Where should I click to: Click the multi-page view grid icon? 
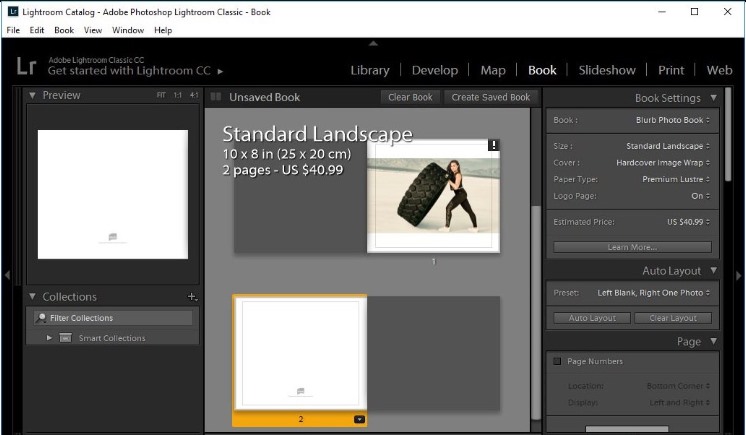[x=216, y=97]
